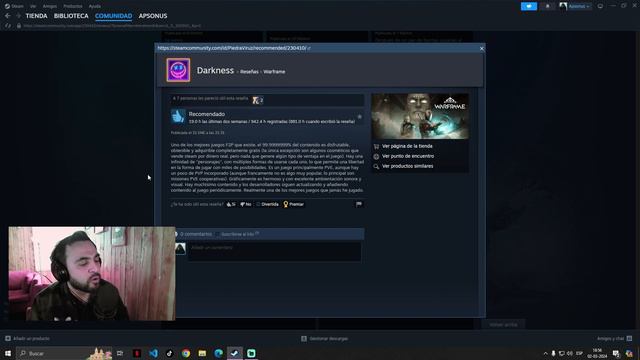Open the Productos menu
The image size is (640, 360).
click(x=73, y=6)
